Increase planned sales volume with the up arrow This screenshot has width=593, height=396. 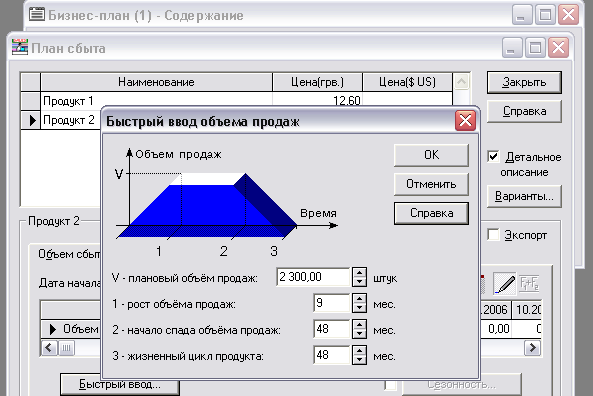click(359, 272)
